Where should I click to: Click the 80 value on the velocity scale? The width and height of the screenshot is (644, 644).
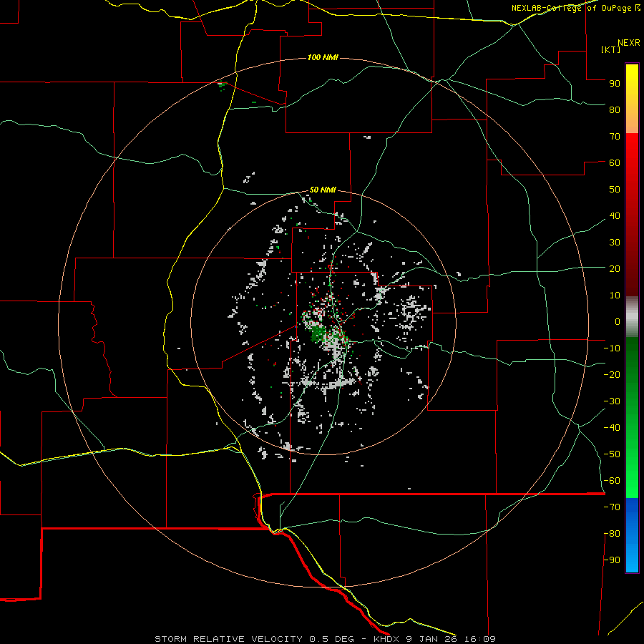tap(615, 109)
